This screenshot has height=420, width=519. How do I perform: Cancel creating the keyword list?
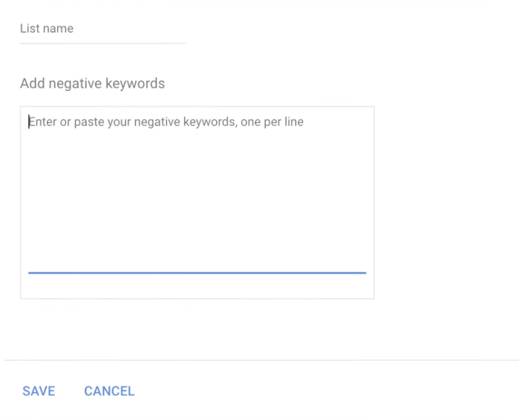tap(109, 391)
